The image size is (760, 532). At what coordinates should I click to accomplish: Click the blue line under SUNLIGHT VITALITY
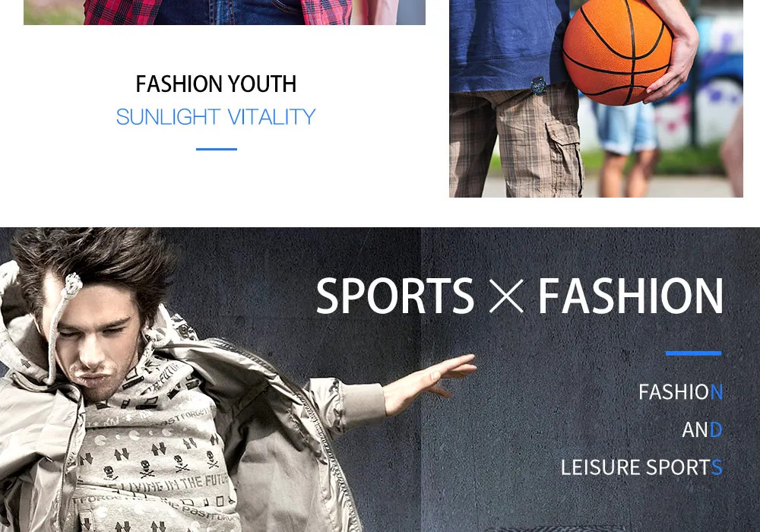coord(216,149)
